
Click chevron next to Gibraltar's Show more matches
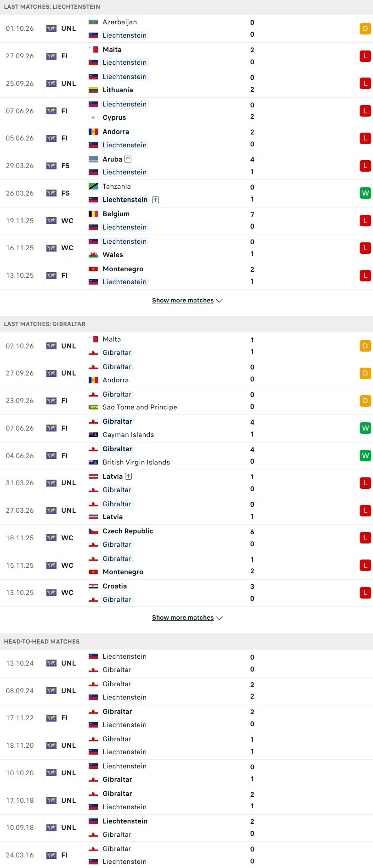click(220, 618)
